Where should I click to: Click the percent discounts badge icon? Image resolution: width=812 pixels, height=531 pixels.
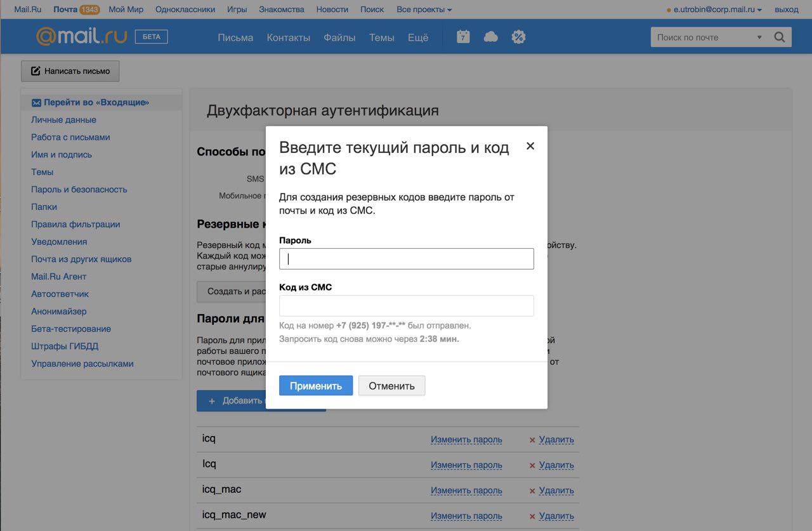pos(518,37)
